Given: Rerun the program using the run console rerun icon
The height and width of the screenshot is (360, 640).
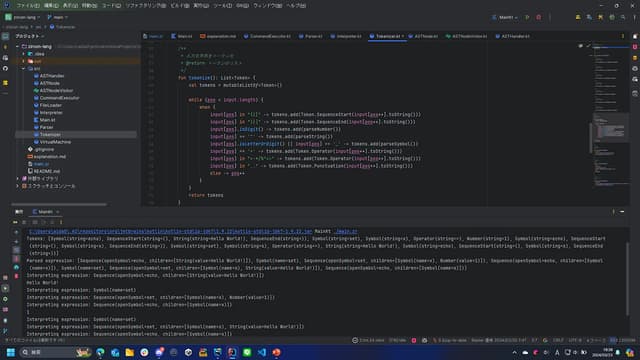Looking at the screenshot, I should click(16, 222).
